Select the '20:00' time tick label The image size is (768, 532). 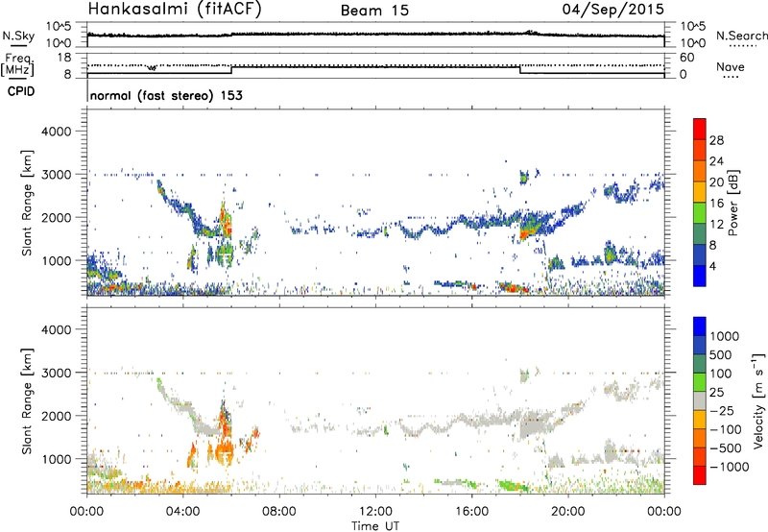[568, 512]
